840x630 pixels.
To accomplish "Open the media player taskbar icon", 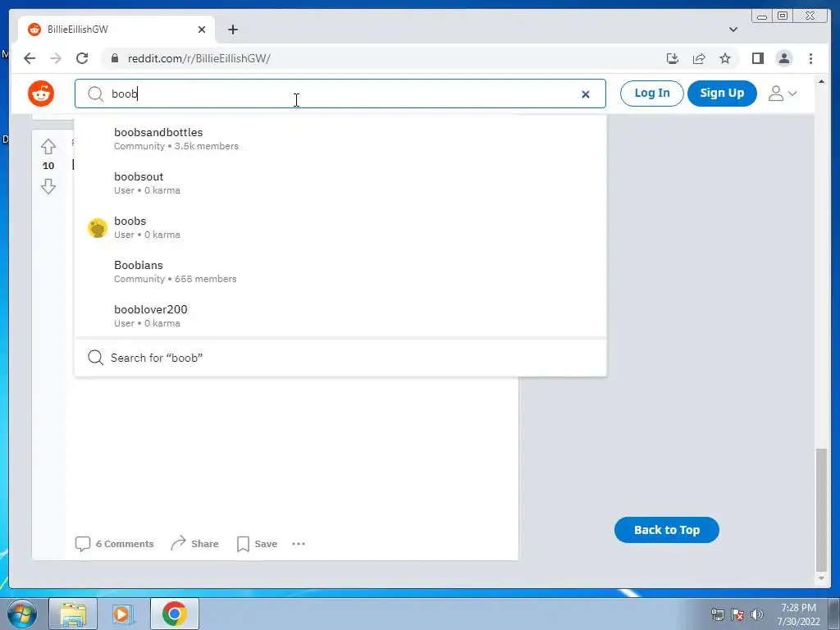I will pos(123,614).
